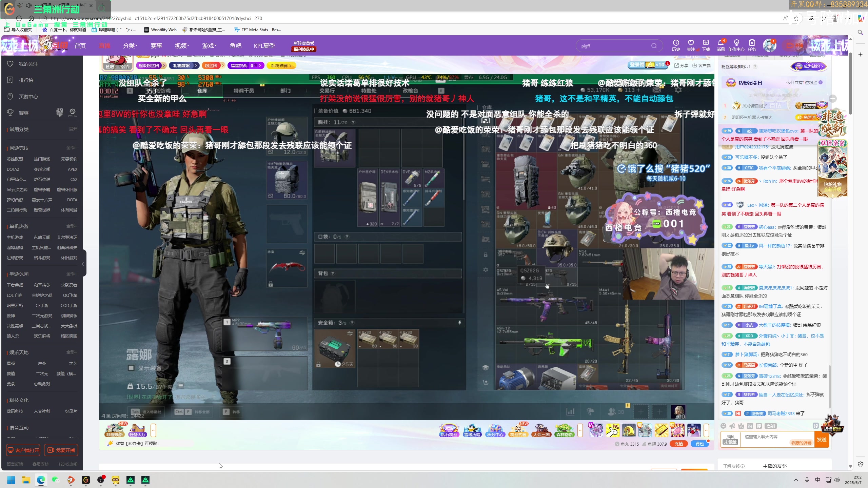Expand 常用分类 with 展开

click(x=73, y=129)
